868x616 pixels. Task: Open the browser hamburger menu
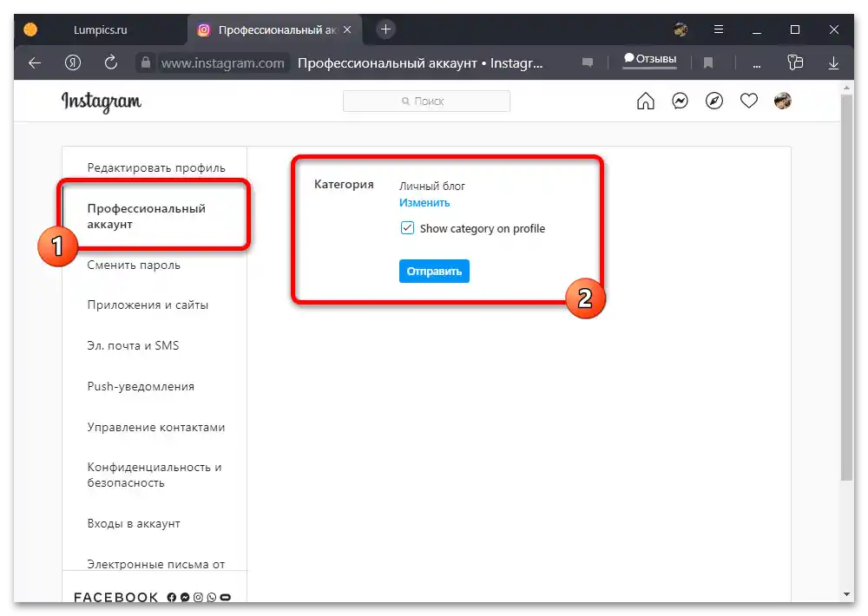click(x=719, y=29)
